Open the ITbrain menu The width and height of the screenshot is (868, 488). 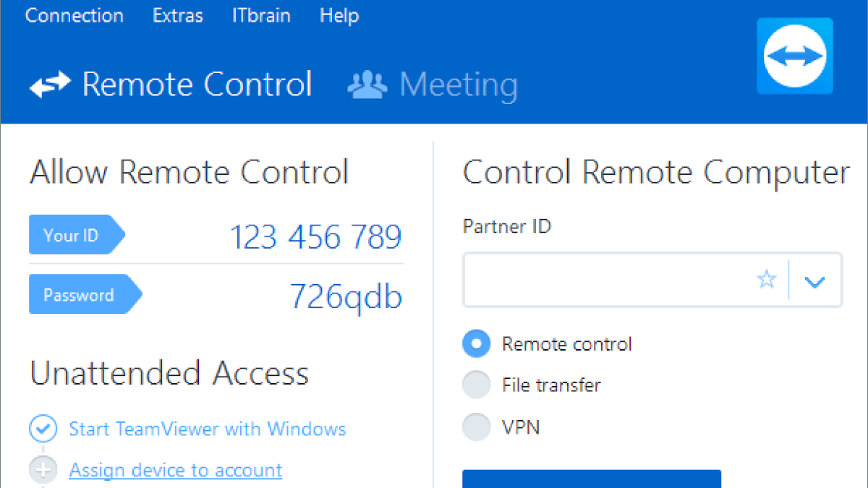(x=261, y=16)
